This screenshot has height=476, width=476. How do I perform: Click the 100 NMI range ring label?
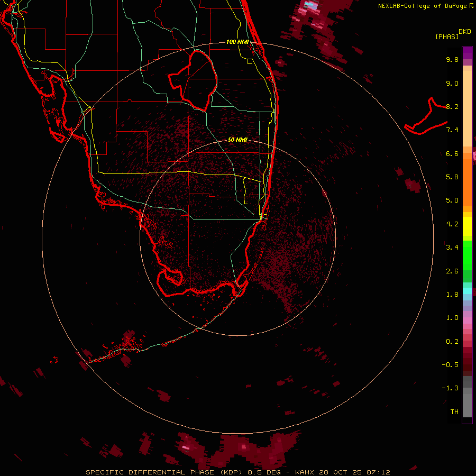point(237,42)
